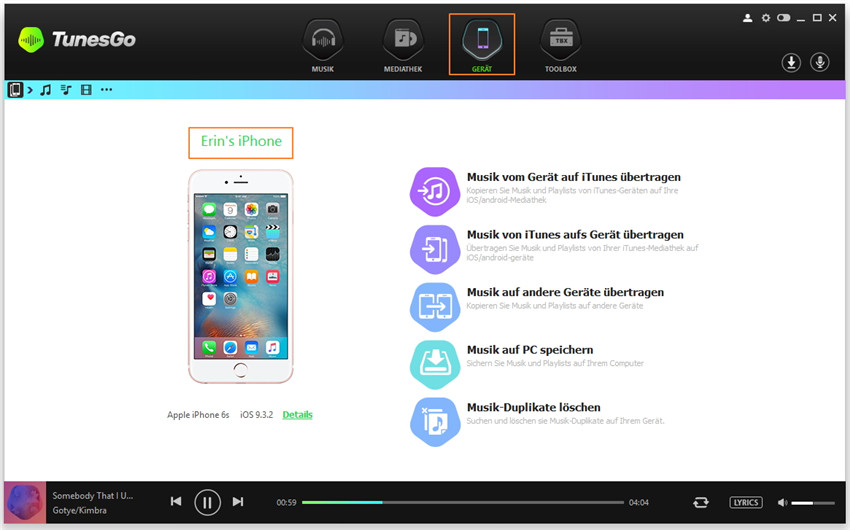Click the microphone record icon

coord(820,63)
